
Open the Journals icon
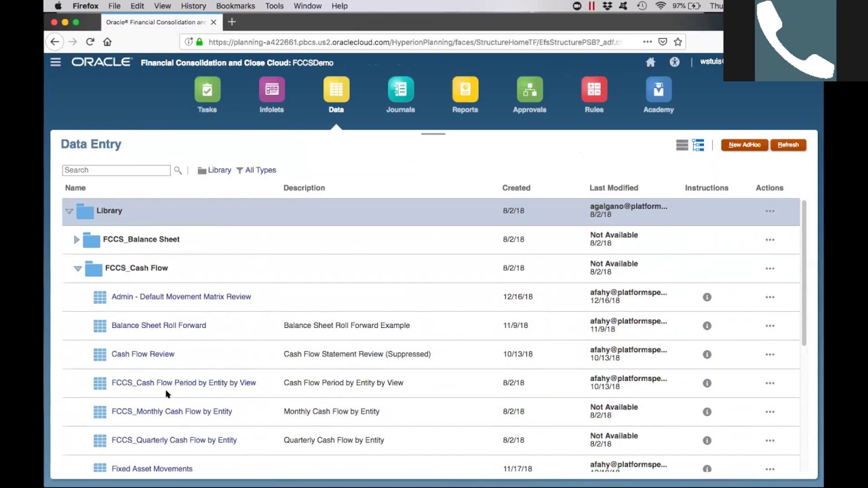pyautogui.click(x=400, y=89)
